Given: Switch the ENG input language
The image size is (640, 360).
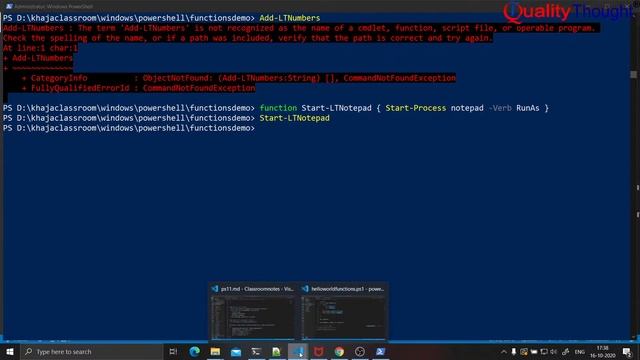Looking at the screenshot, I should click(580, 352).
